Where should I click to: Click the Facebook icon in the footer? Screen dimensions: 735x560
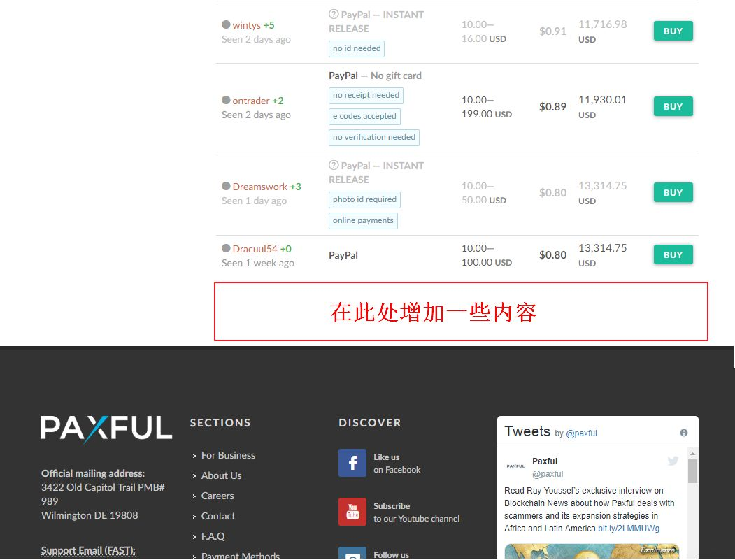click(x=352, y=463)
